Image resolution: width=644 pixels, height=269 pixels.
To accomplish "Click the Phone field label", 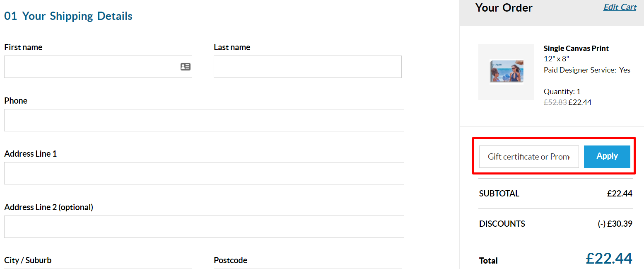I will [x=16, y=101].
